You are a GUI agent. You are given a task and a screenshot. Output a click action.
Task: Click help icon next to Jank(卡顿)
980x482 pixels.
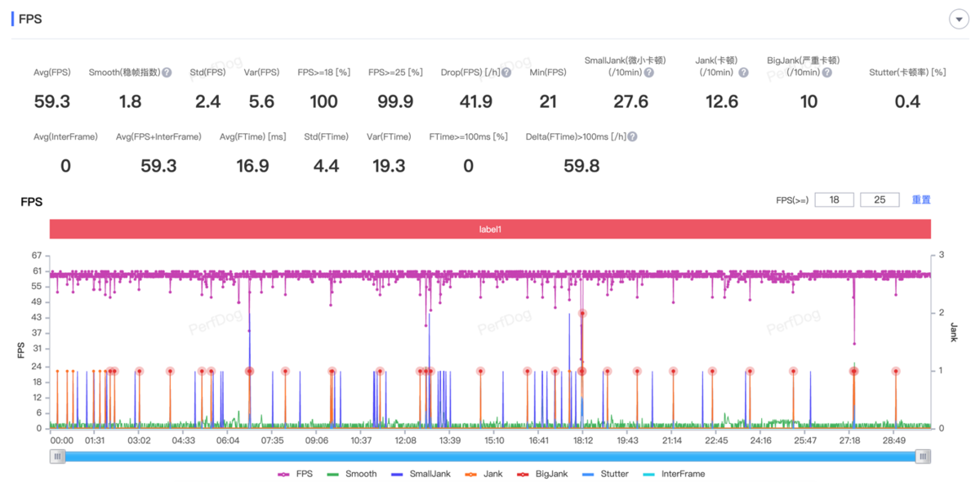tap(743, 73)
